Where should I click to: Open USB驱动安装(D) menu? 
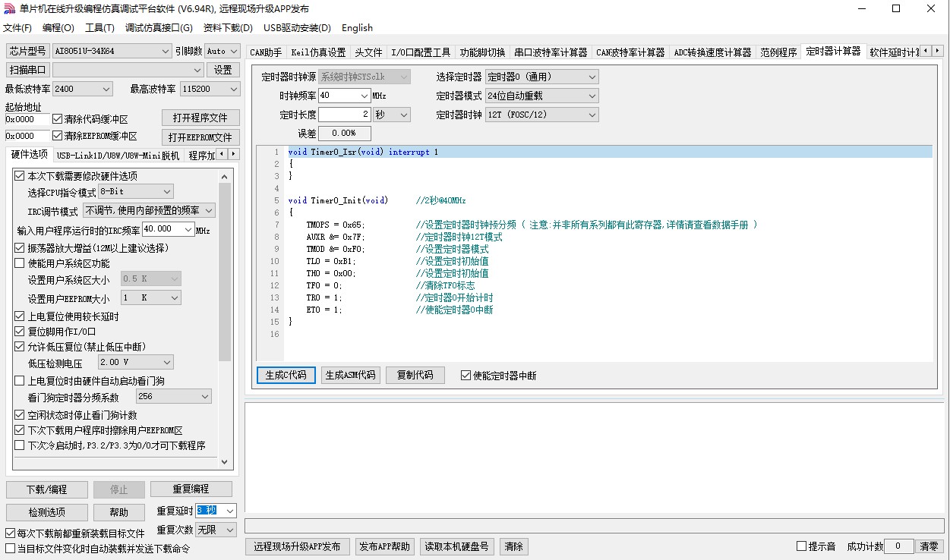point(297,28)
